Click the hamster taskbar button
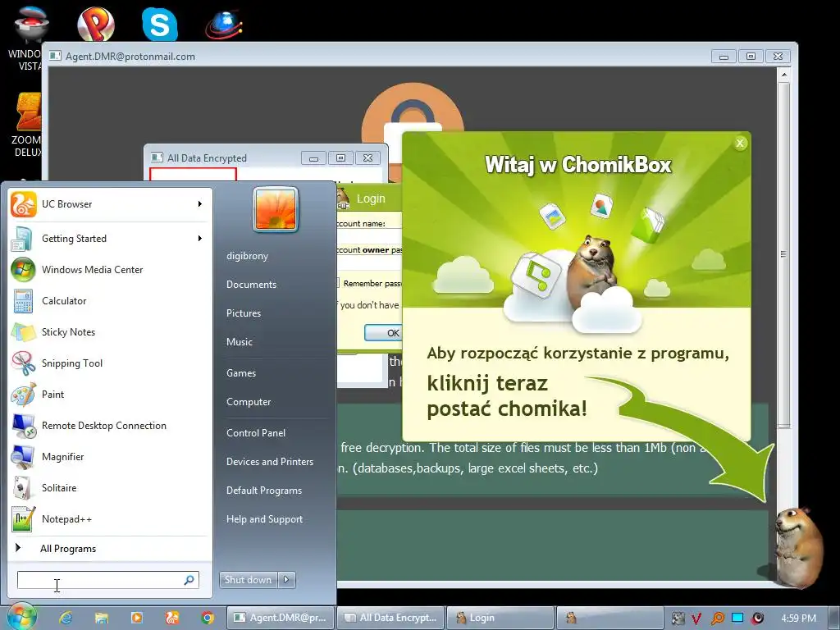The height and width of the screenshot is (630, 840). coord(609,618)
